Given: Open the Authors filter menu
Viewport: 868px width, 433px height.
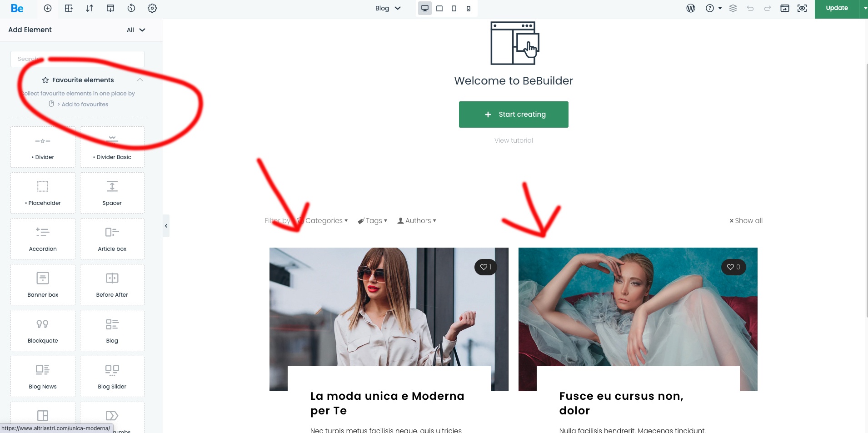Looking at the screenshot, I should click(x=417, y=221).
